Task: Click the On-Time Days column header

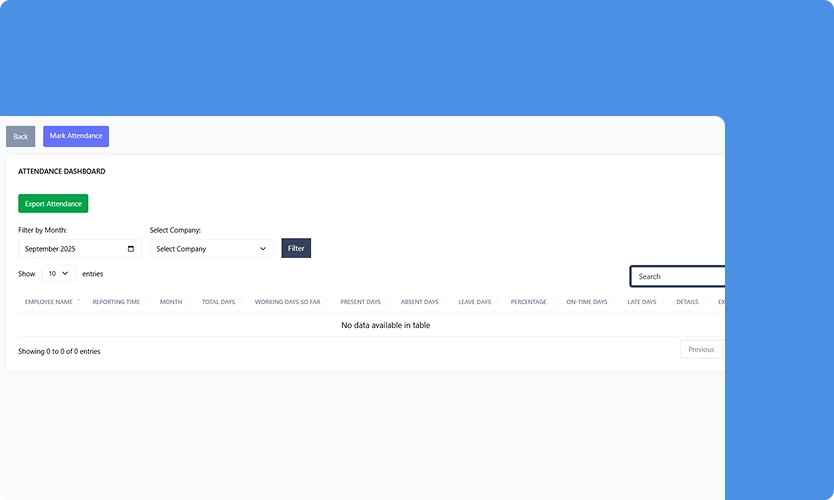Action: tap(586, 302)
